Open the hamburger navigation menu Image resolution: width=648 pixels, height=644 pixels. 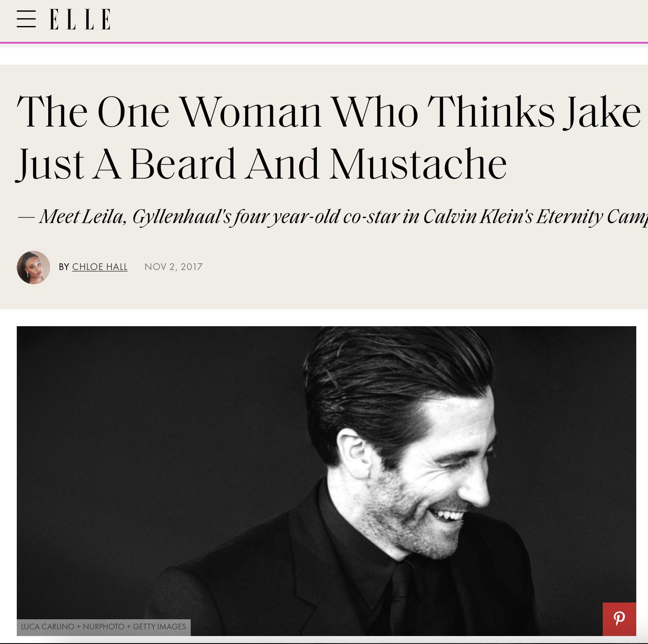[x=26, y=19]
